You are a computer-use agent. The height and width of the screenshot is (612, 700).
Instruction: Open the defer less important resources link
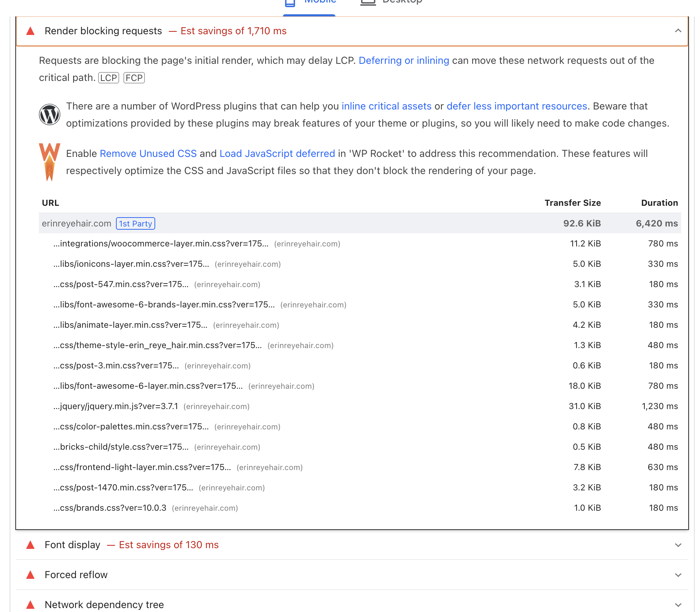pos(517,106)
